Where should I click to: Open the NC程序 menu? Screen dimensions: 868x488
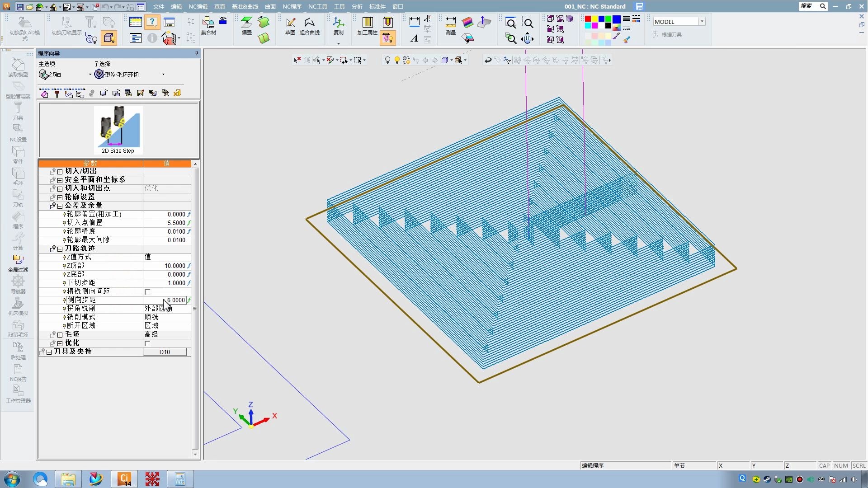(x=292, y=6)
